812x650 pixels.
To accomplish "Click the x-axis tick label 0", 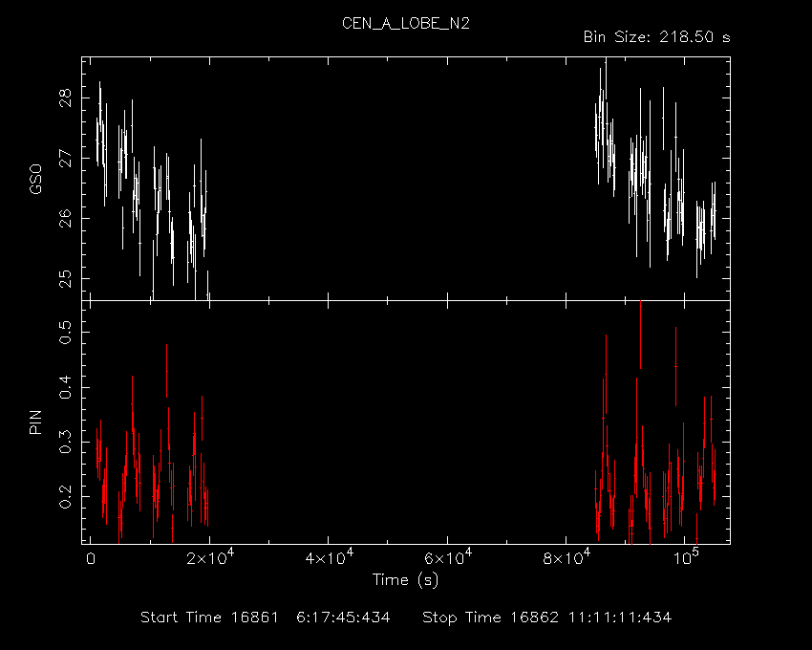I will [x=91, y=559].
